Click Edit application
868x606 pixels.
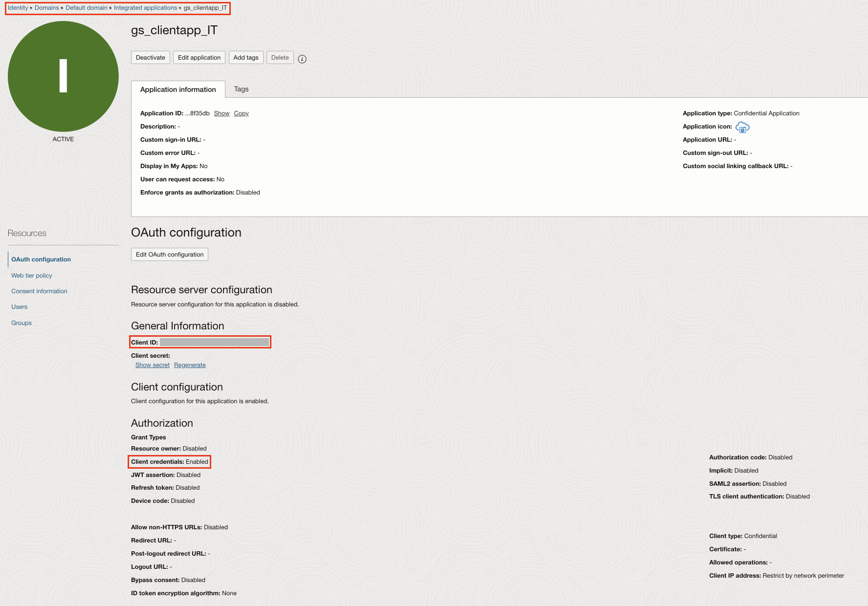click(199, 57)
